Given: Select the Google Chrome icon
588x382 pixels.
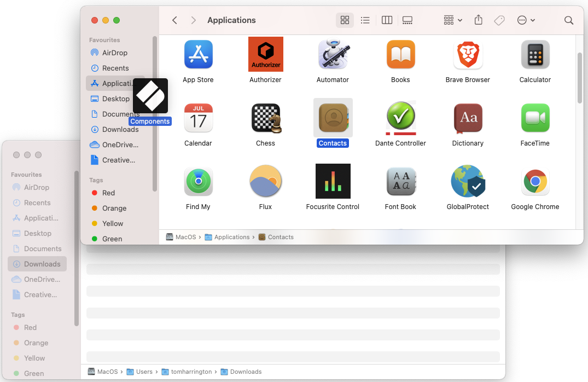Looking at the screenshot, I should click(535, 181).
